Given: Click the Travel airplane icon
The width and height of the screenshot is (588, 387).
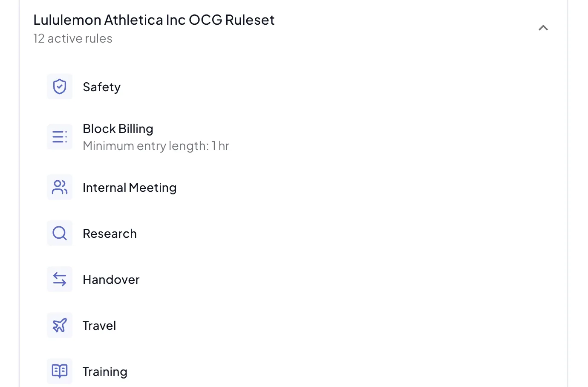Looking at the screenshot, I should point(60,325).
